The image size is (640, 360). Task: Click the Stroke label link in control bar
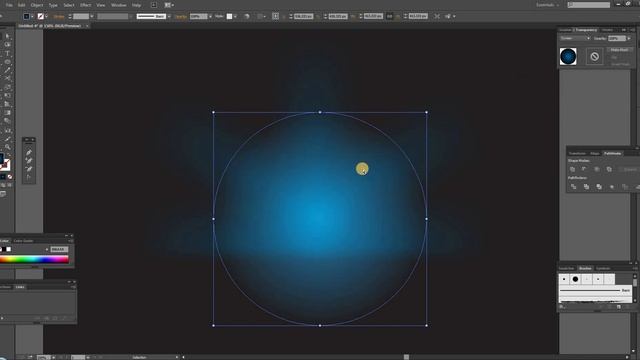coord(59,16)
